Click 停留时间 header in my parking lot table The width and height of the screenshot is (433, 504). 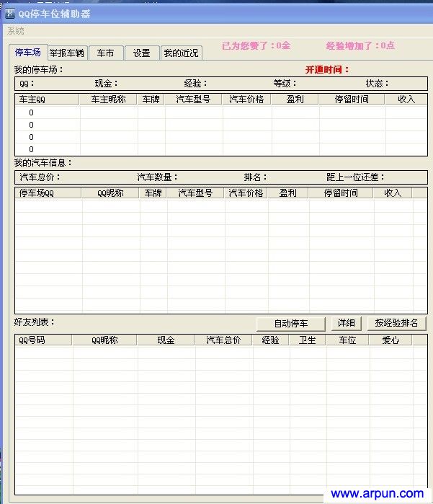pos(352,100)
